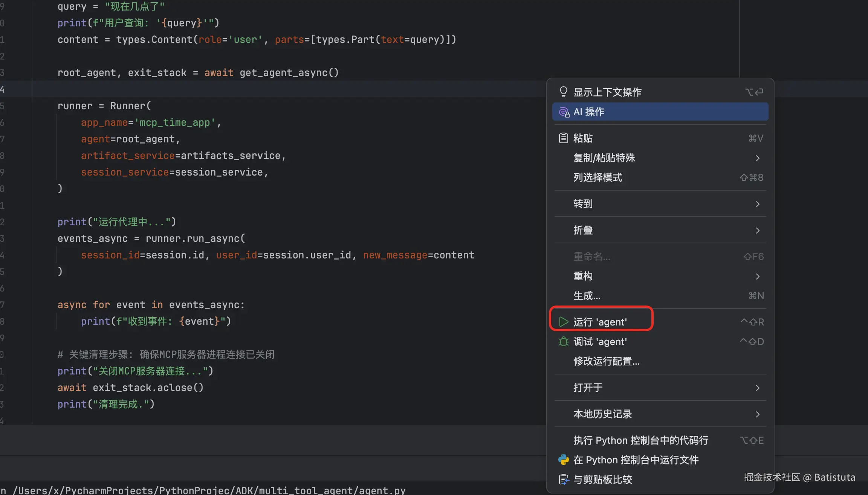Click the AI actions swirl icon
Viewport: 868px width, 495px height.
[564, 112]
